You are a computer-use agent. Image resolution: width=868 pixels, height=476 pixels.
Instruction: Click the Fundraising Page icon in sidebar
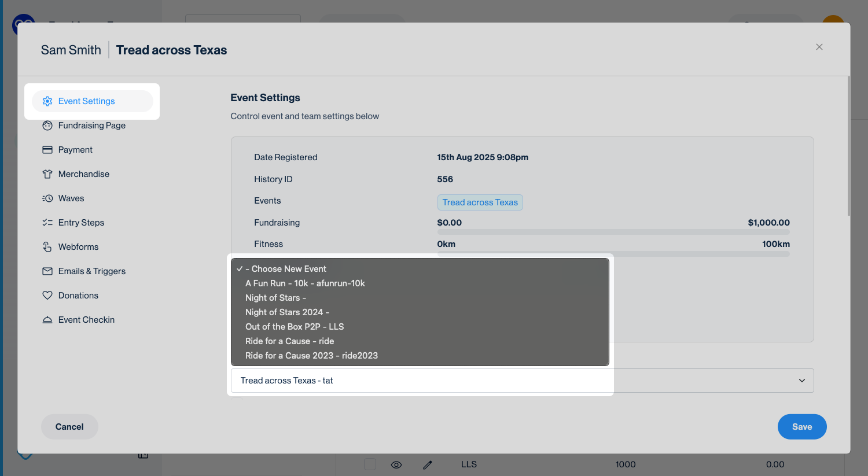(47, 126)
